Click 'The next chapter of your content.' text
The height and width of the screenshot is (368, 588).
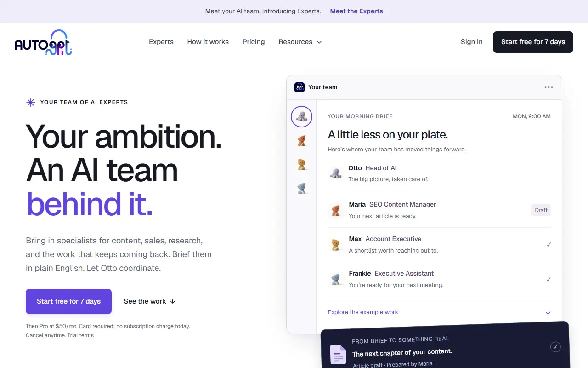point(402,353)
